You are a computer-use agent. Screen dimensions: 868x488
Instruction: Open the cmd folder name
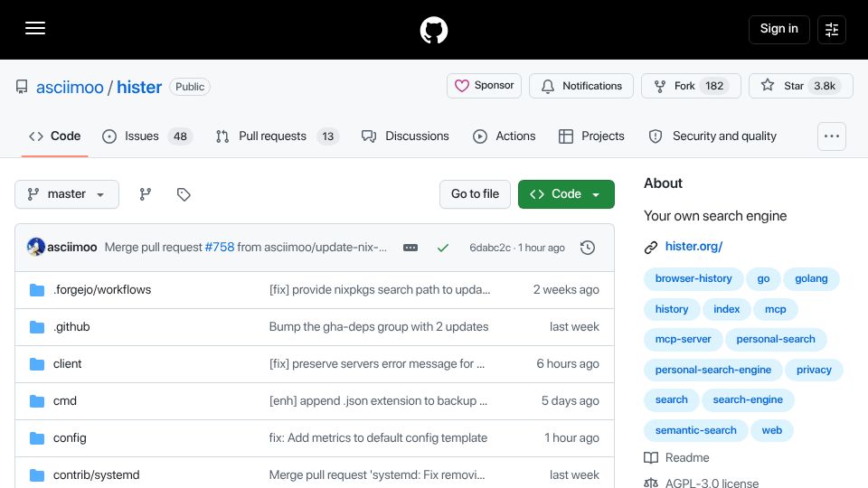[65, 400]
